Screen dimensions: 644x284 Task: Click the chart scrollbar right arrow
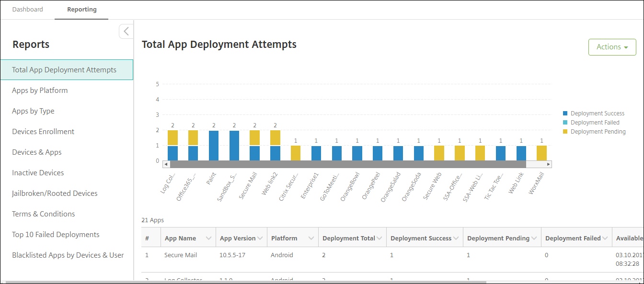pyautogui.click(x=549, y=164)
